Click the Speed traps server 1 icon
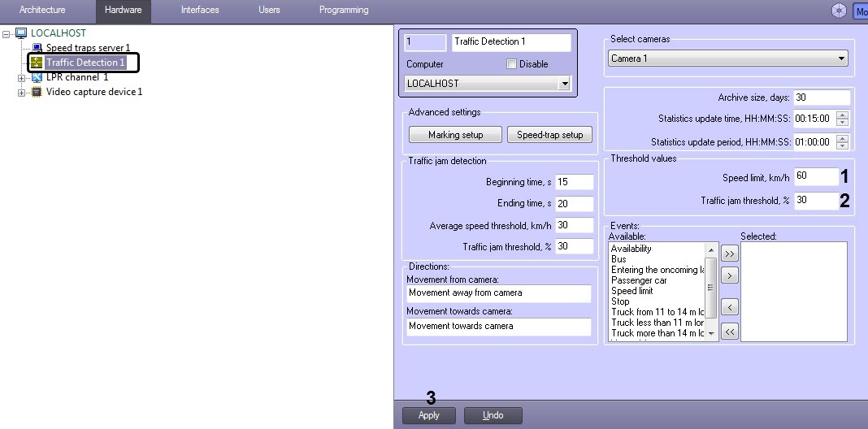The width and height of the screenshot is (868, 429). pos(37,48)
